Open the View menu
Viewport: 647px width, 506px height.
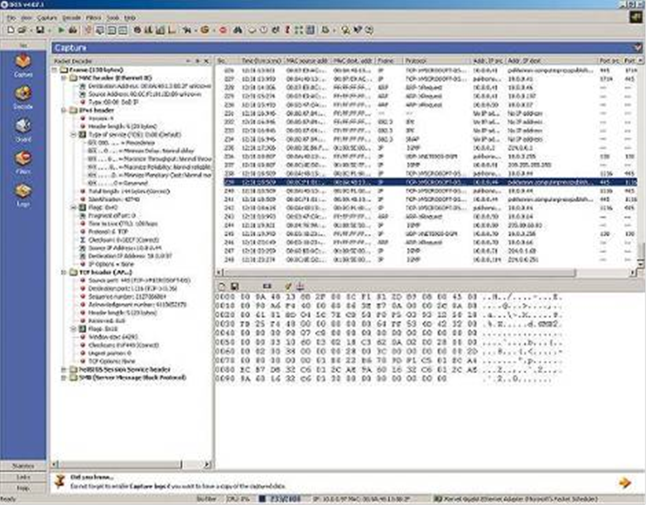26,18
